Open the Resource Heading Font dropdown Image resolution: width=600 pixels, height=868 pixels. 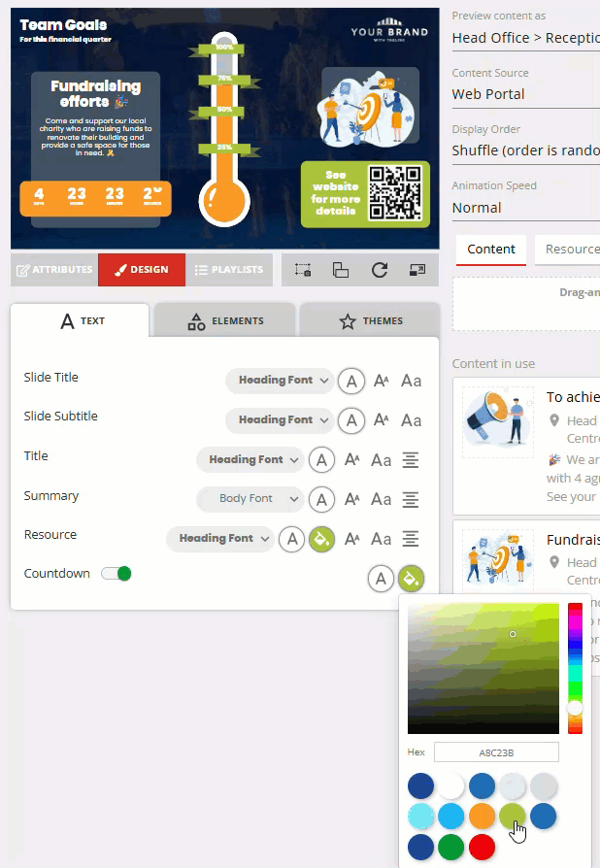pyautogui.click(x=220, y=539)
